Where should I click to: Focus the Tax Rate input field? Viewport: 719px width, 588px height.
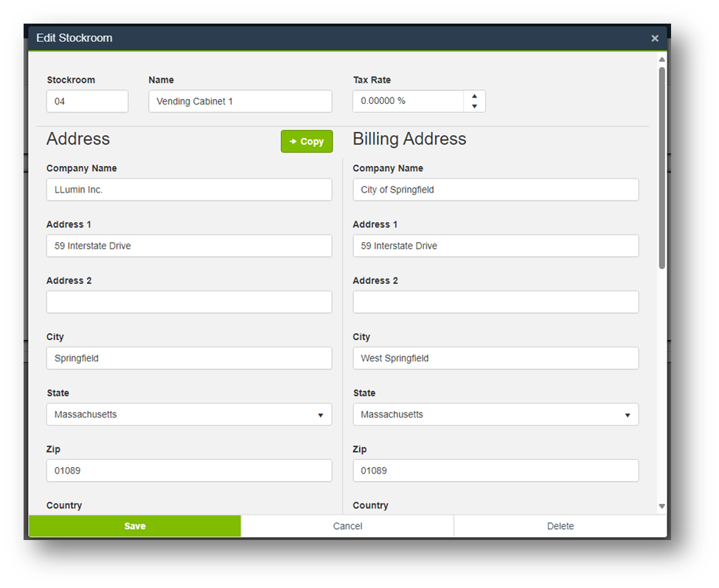[x=408, y=101]
